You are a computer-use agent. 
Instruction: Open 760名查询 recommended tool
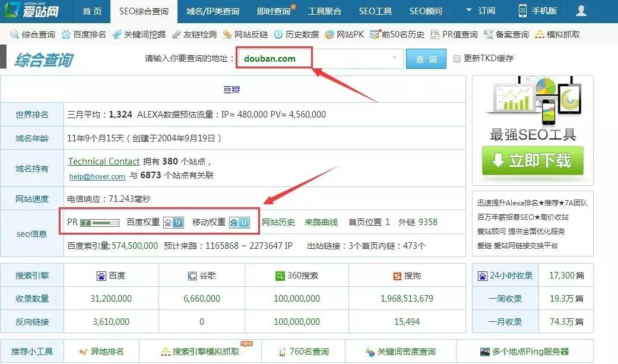303,352
